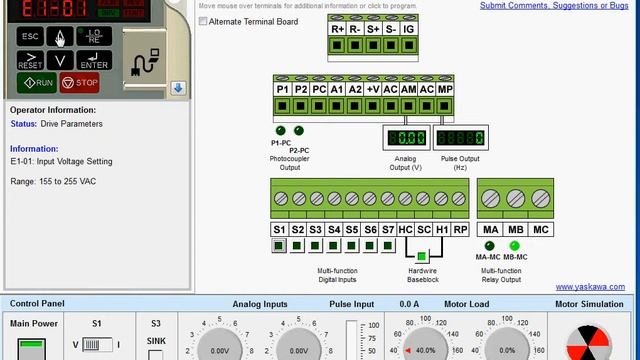Click the A2 analog input terminal
The width and height of the screenshot is (640, 360).
coord(354,106)
